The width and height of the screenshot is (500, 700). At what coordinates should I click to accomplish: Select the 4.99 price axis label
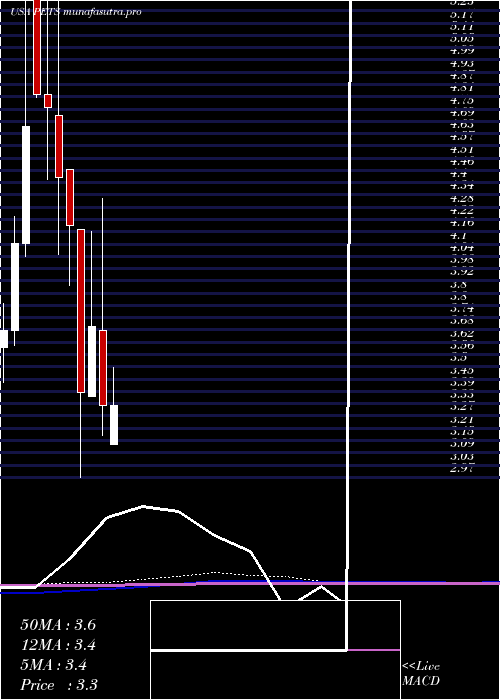click(x=462, y=50)
